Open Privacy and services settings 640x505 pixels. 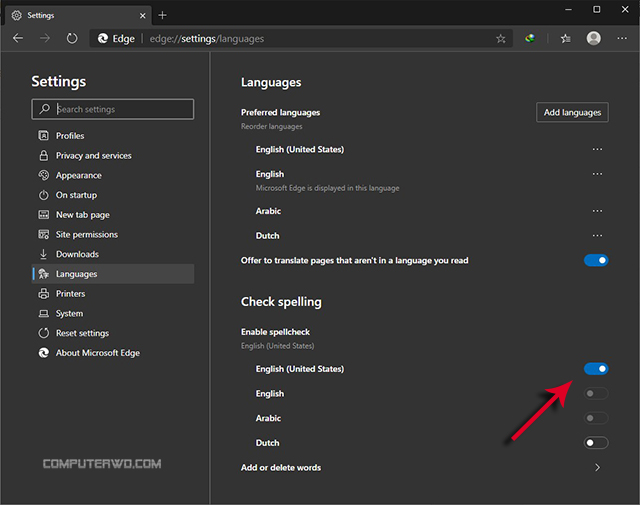113,156
